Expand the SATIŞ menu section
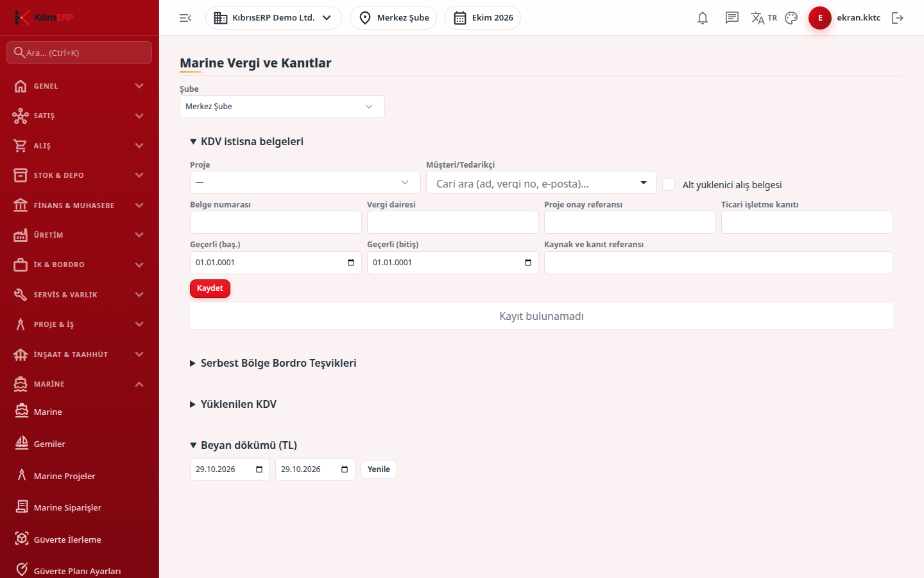924x578 pixels. tap(80, 116)
